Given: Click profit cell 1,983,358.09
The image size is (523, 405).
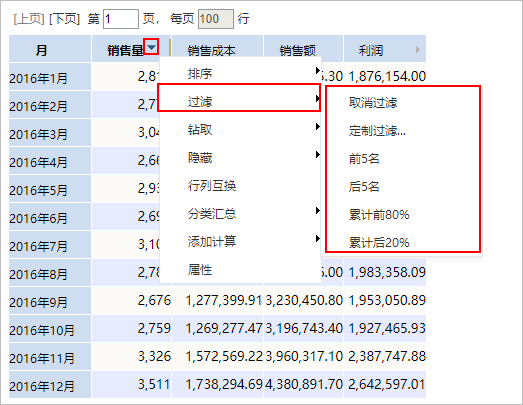Looking at the screenshot, I should click(385, 273).
